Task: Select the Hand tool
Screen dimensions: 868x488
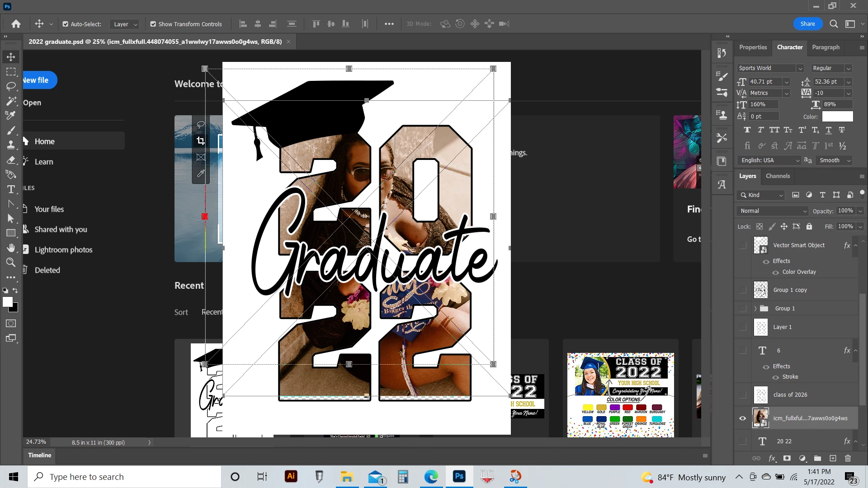Action: (x=11, y=248)
